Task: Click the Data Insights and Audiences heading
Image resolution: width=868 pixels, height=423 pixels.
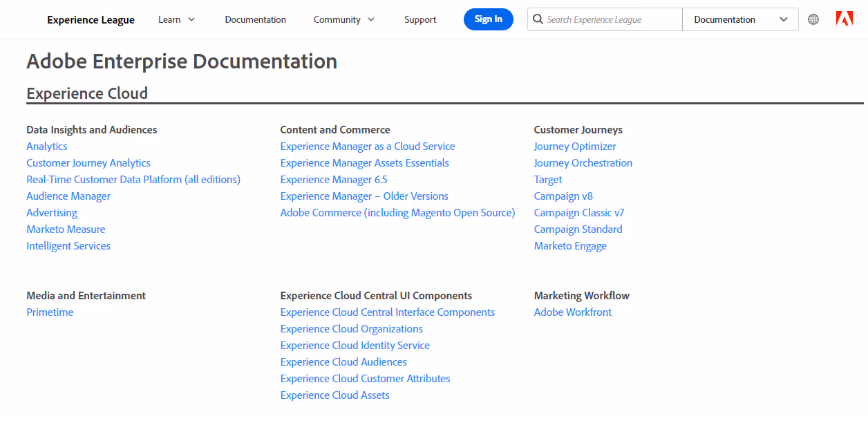Action: [x=92, y=130]
